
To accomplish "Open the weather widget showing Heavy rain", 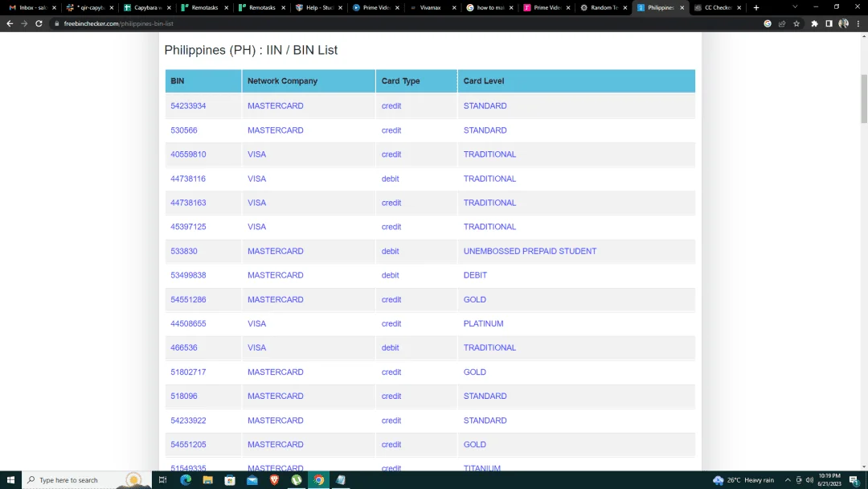I will 743,480.
